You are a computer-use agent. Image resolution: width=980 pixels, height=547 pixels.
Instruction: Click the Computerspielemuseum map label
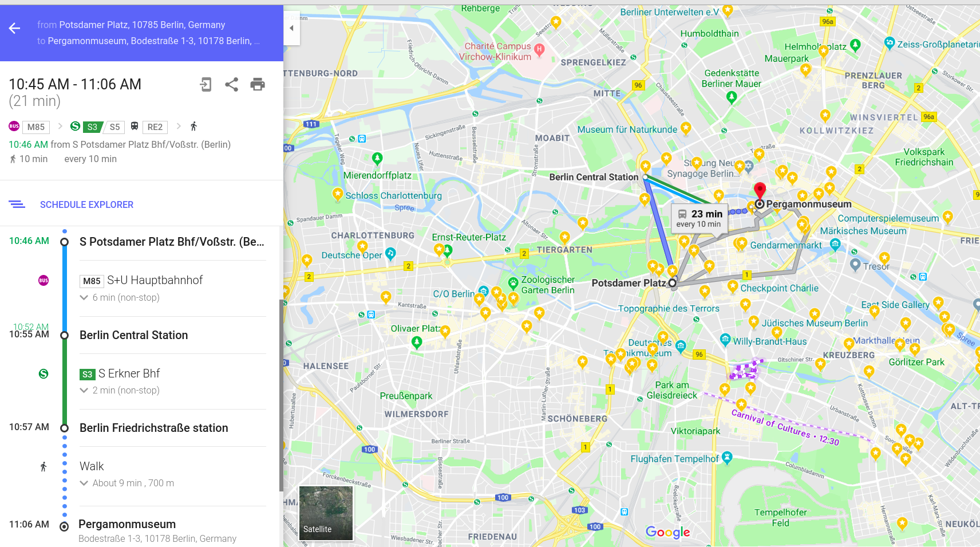click(888, 218)
